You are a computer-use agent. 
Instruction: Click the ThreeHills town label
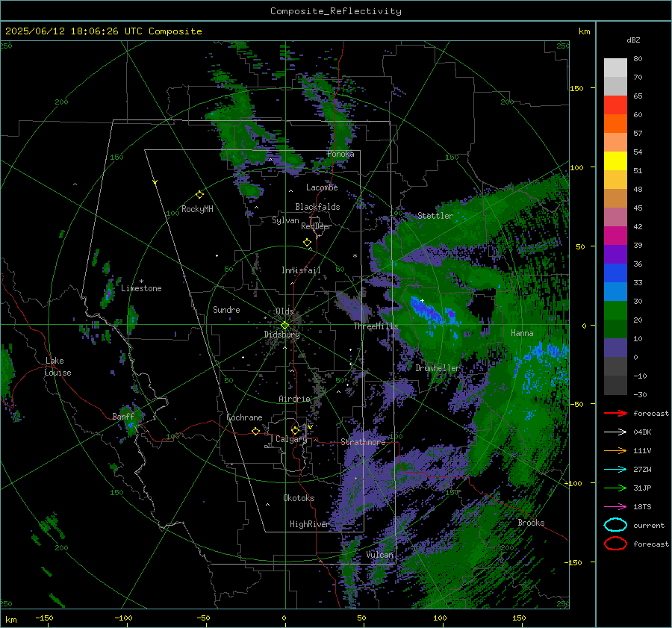[376, 326]
